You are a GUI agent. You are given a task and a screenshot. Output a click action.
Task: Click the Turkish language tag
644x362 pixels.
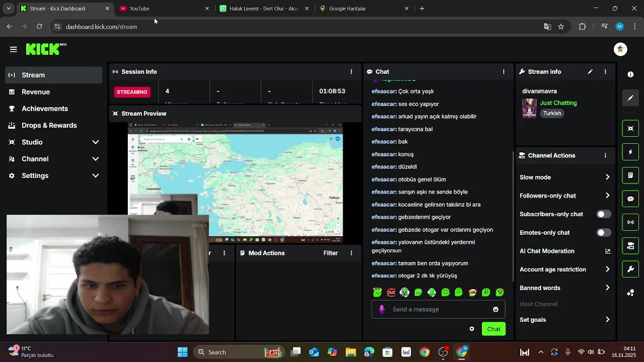[x=552, y=114]
